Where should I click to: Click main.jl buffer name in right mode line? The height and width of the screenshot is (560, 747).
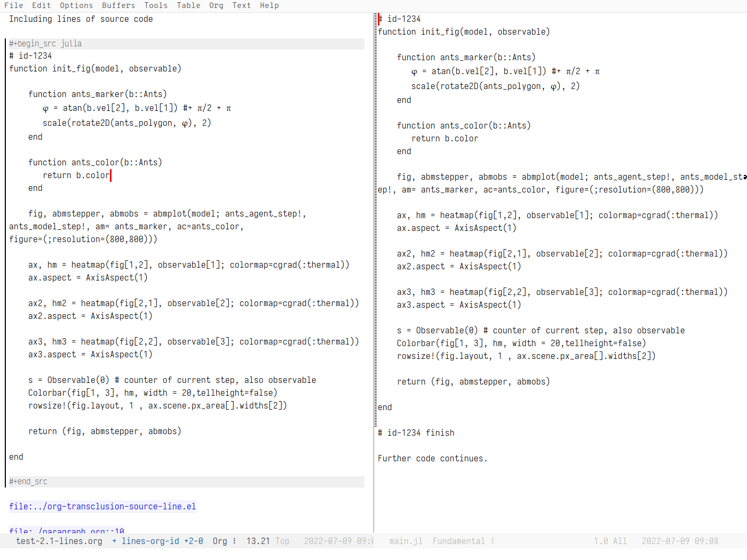(x=406, y=541)
